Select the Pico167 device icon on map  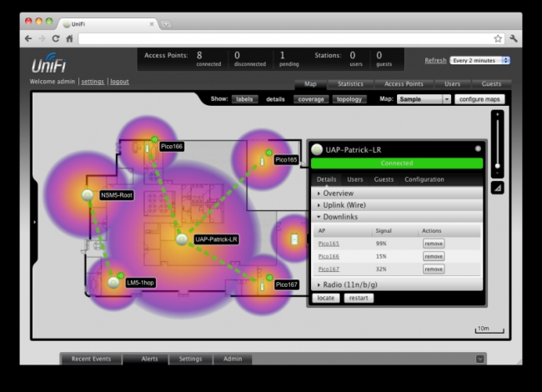pos(262,285)
